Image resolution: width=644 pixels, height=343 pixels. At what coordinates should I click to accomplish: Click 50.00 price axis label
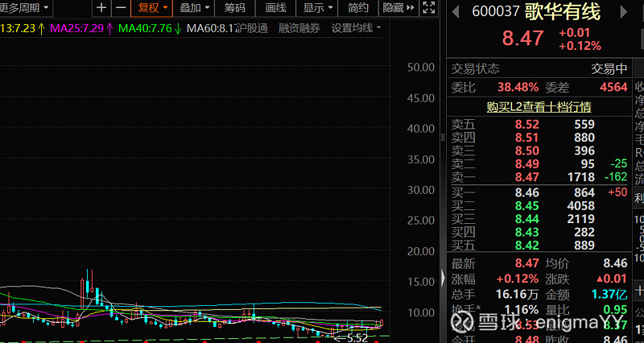tap(421, 68)
